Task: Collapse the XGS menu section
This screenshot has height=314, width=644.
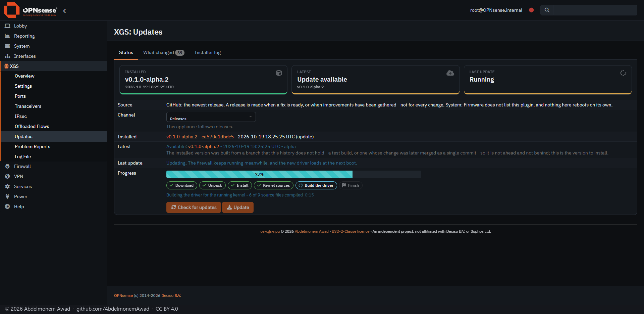Action: point(54,66)
